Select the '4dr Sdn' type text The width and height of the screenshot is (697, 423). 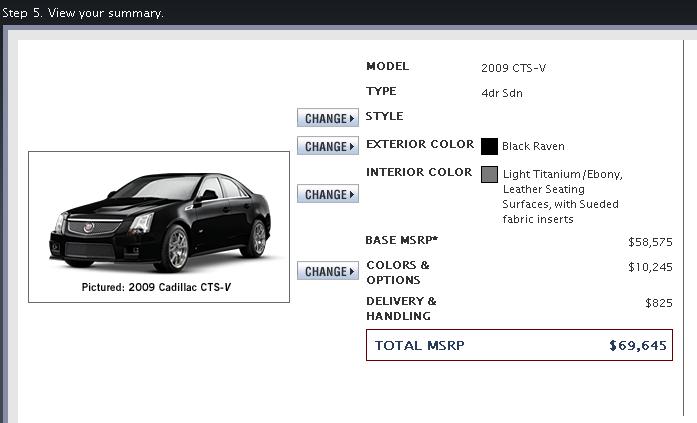(x=502, y=93)
